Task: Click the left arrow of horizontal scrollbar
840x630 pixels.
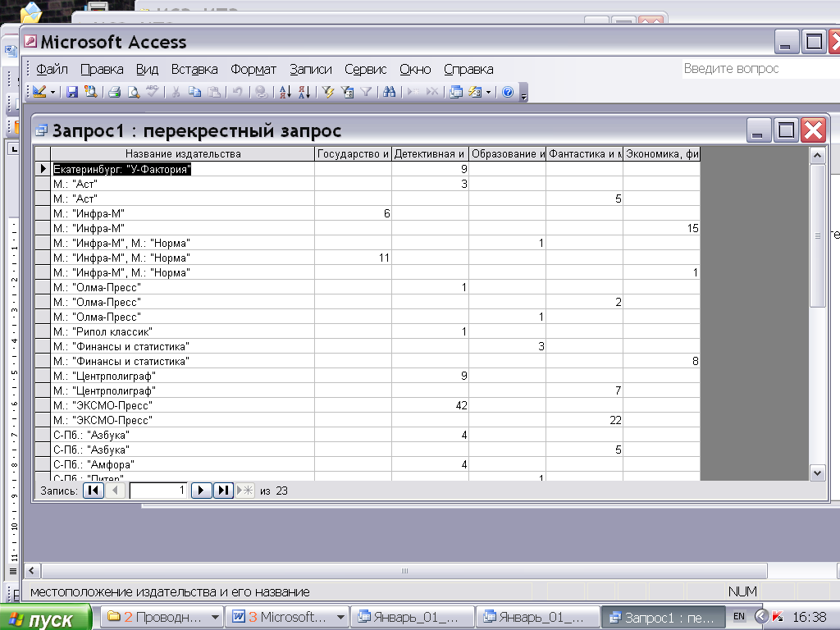Action: [32, 571]
